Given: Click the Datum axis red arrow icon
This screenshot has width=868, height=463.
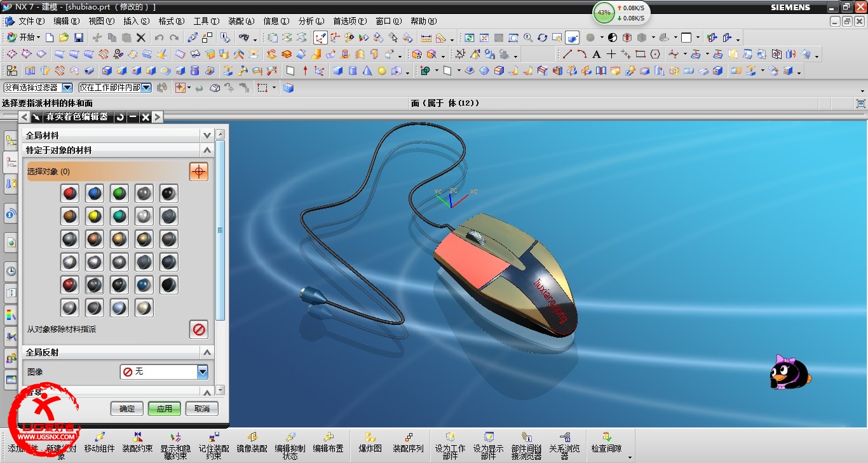Looking at the screenshot, I should (305, 71).
